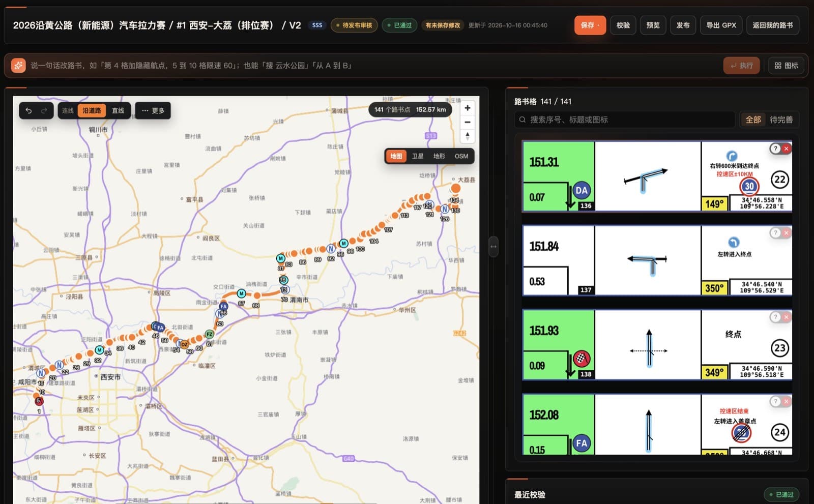Click the AI assistant sparkle icon
The width and height of the screenshot is (814, 504).
(18, 65)
